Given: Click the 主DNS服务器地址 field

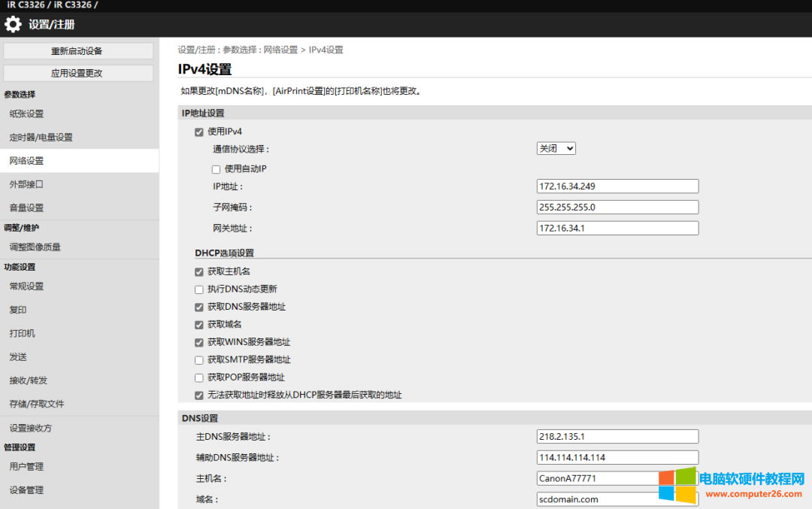Looking at the screenshot, I should pyautogui.click(x=617, y=436).
